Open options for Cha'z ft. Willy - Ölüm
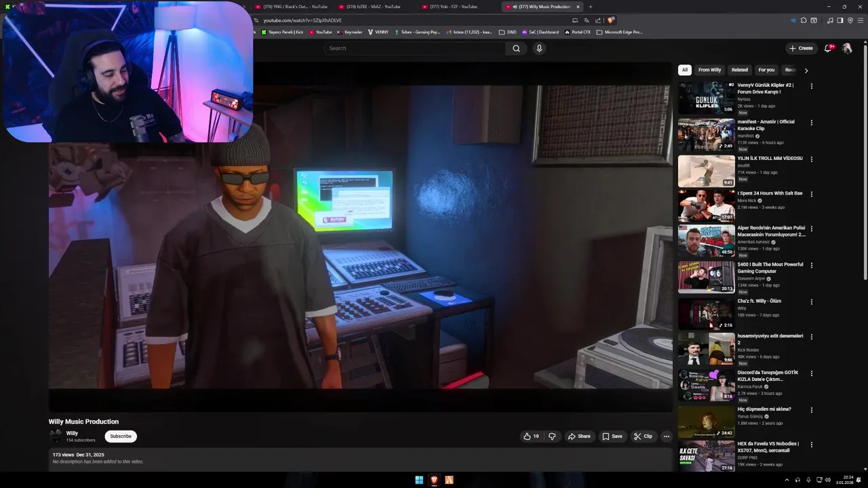 point(811,302)
